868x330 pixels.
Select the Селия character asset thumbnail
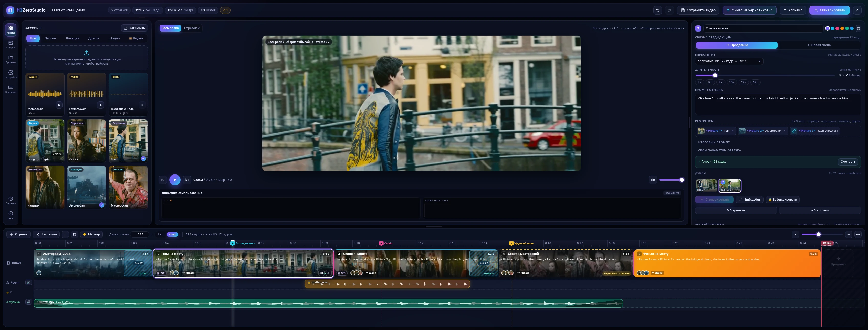coord(87,141)
